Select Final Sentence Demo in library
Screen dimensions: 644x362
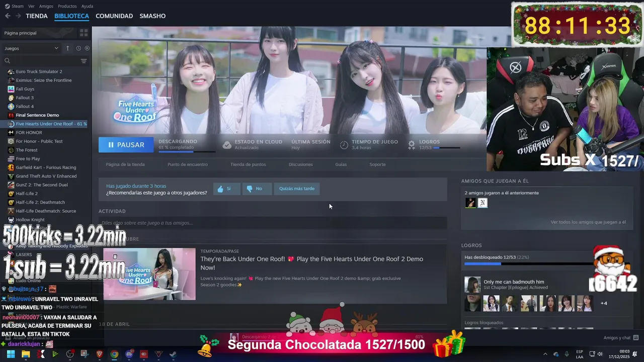coord(37,115)
